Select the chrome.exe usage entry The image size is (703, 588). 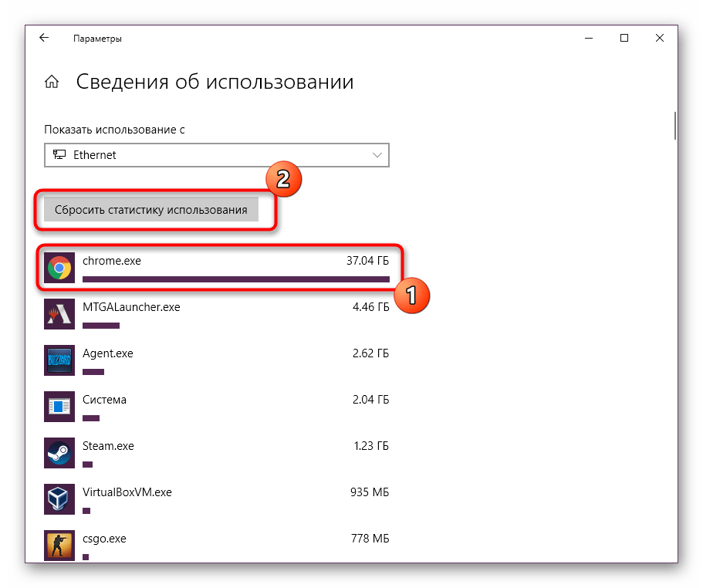click(112, 261)
